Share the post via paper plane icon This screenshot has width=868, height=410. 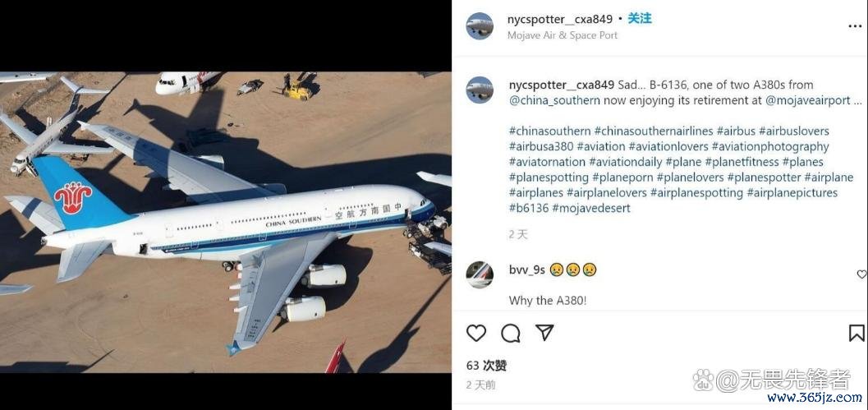[x=544, y=333]
